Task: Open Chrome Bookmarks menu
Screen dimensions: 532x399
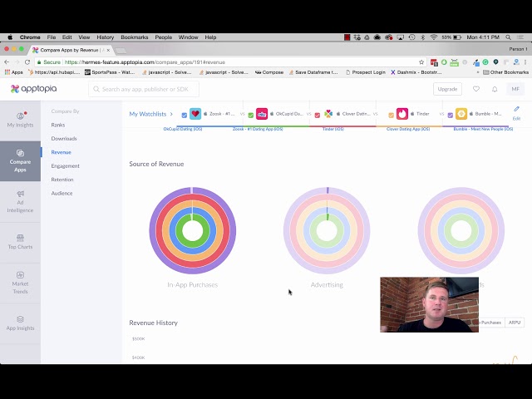Action: click(135, 37)
